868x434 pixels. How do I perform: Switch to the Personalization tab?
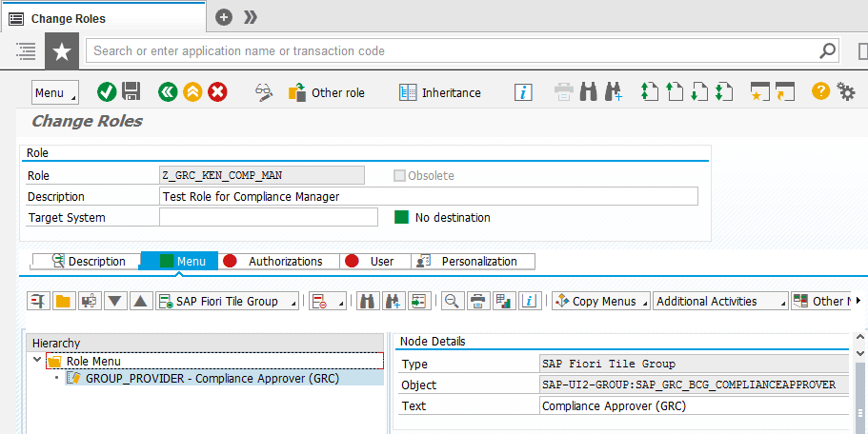coord(473,261)
